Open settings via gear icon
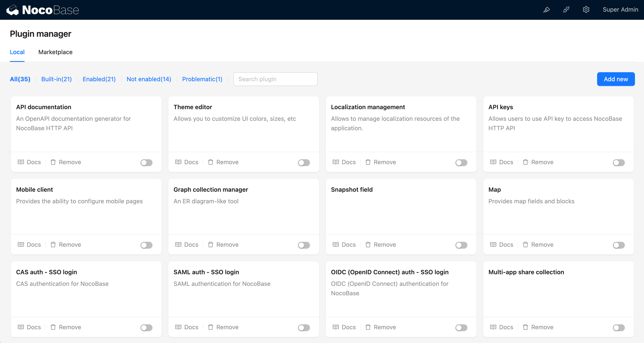This screenshot has width=644, height=343. [585, 9]
